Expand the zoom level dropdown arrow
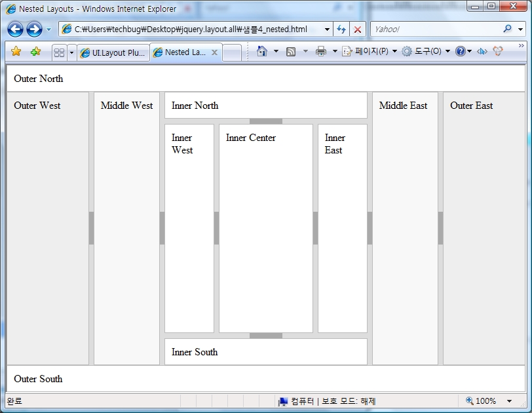Image resolution: width=532 pixels, height=413 pixels. tap(509, 401)
